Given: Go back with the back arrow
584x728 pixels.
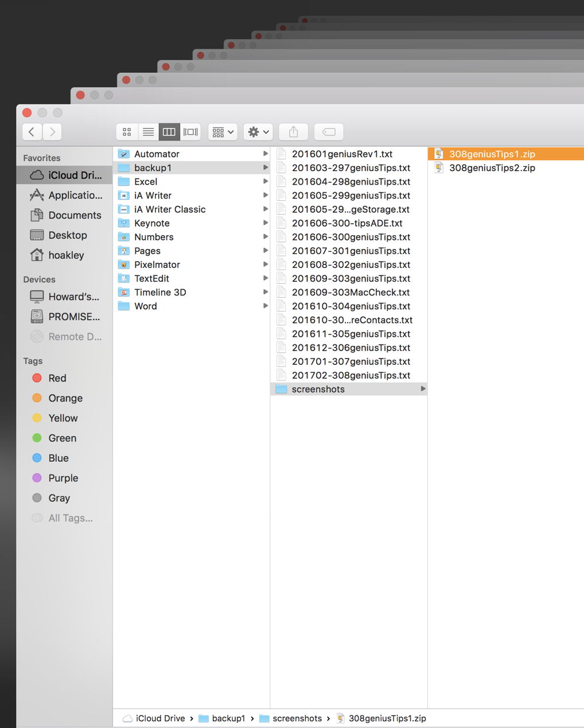Looking at the screenshot, I should point(32,132).
